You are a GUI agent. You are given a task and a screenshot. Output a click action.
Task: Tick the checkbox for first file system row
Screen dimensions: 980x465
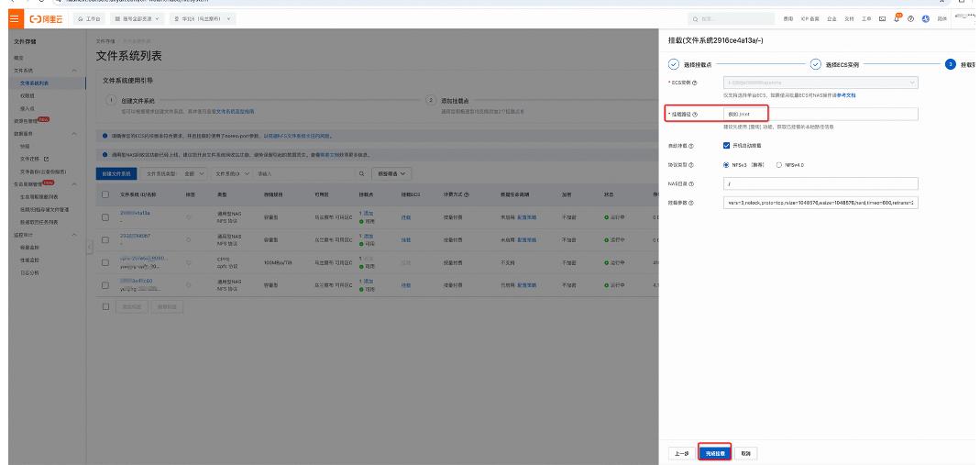(105, 216)
